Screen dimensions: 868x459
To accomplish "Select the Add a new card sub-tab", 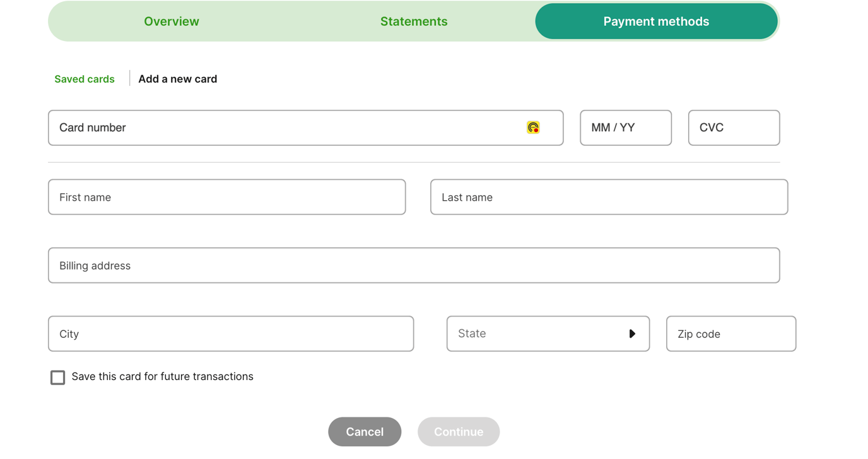I will tap(178, 79).
